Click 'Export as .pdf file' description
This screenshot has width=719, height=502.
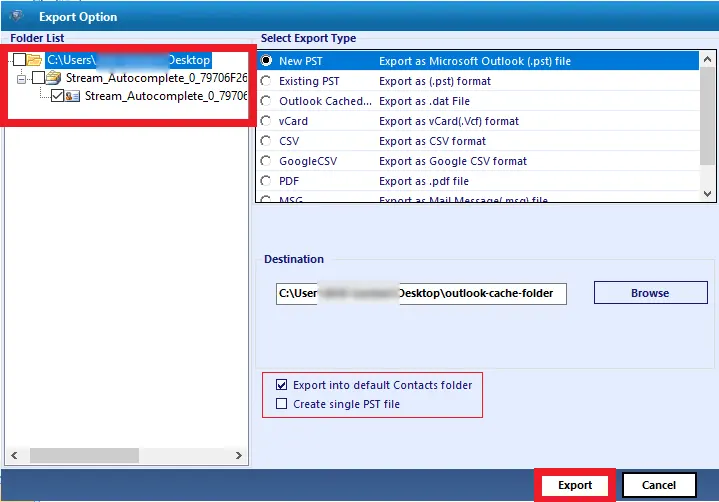pyautogui.click(x=424, y=181)
